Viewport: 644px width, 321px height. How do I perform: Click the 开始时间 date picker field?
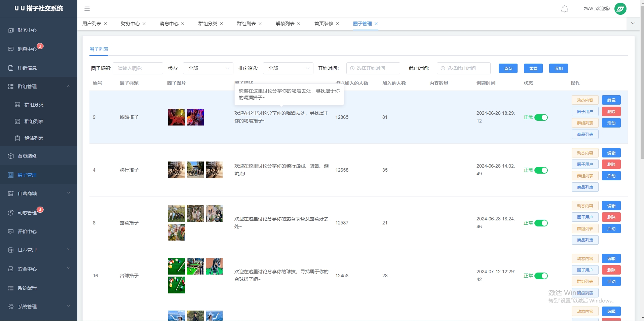click(x=373, y=68)
